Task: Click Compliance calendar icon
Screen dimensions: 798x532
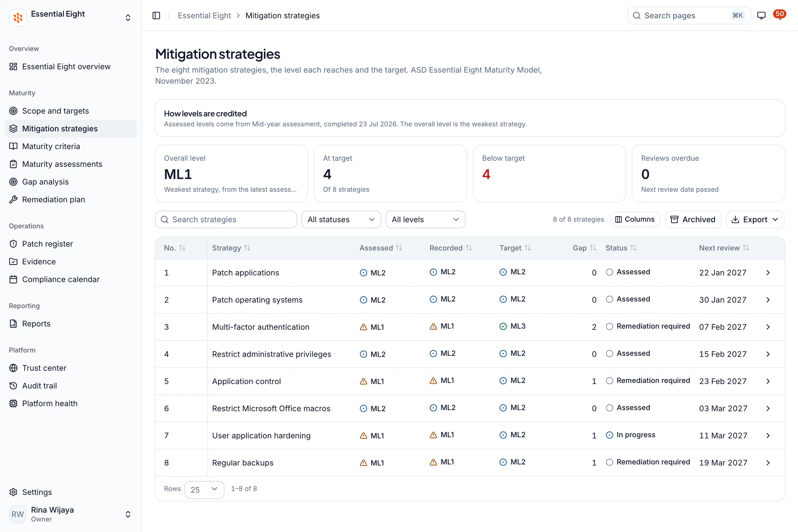Action: click(13, 279)
